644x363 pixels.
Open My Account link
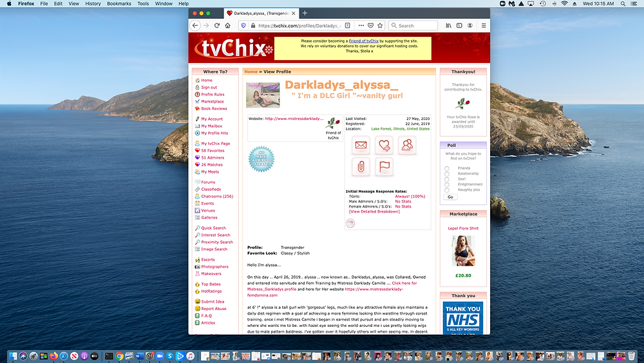coord(212,119)
